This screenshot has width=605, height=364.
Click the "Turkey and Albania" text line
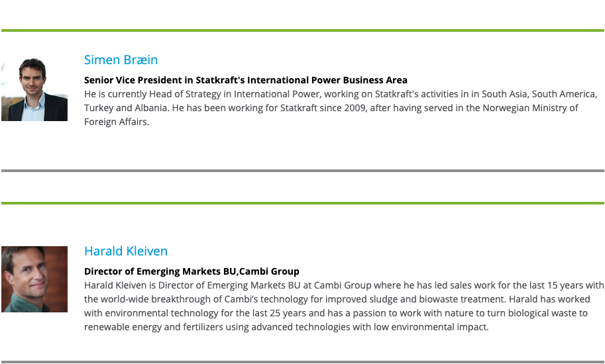[x=126, y=108]
